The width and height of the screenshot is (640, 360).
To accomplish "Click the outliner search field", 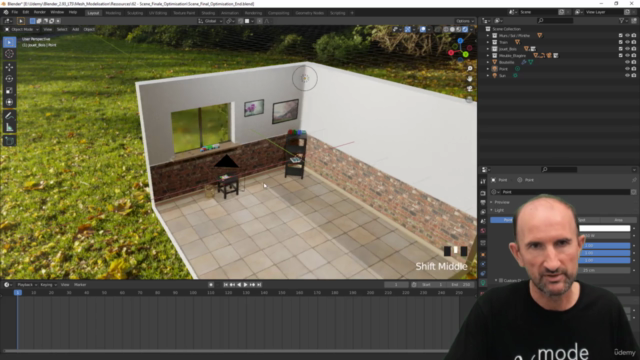I will click(556, 20).
